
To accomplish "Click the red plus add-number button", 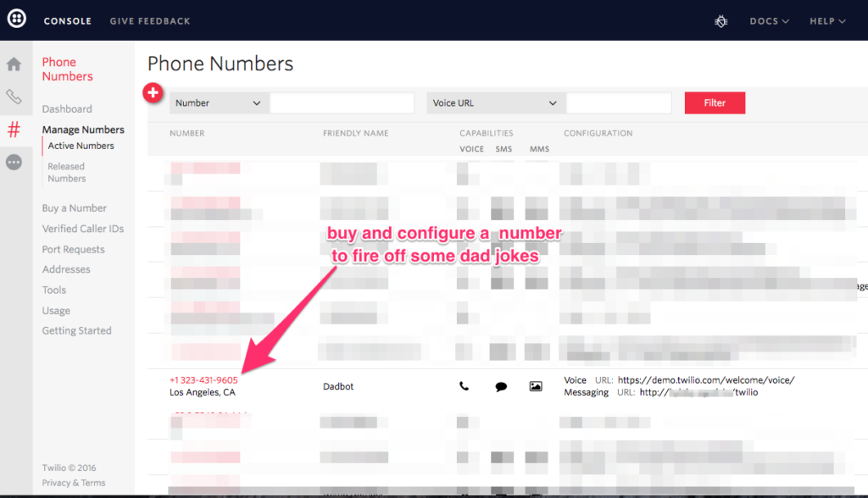I will (153, 93).
